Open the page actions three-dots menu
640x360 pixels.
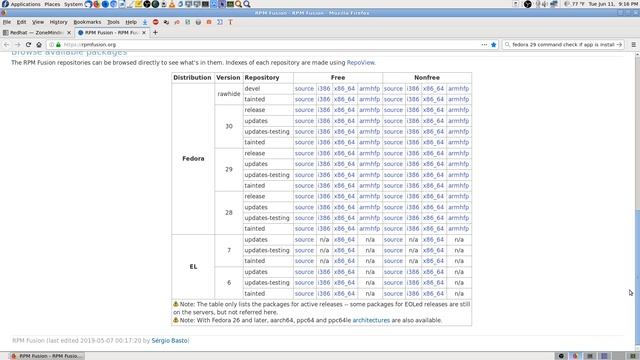(484, 44)
